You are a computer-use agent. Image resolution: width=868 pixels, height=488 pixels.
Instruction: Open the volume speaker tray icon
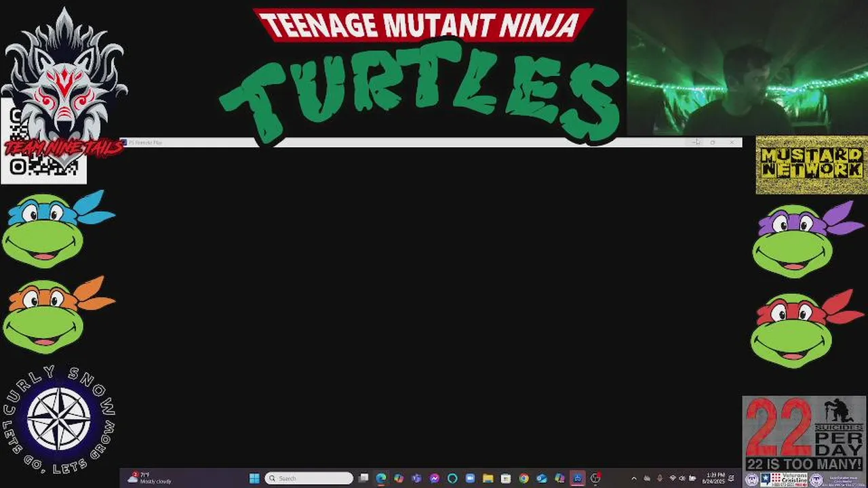[682, 479]
